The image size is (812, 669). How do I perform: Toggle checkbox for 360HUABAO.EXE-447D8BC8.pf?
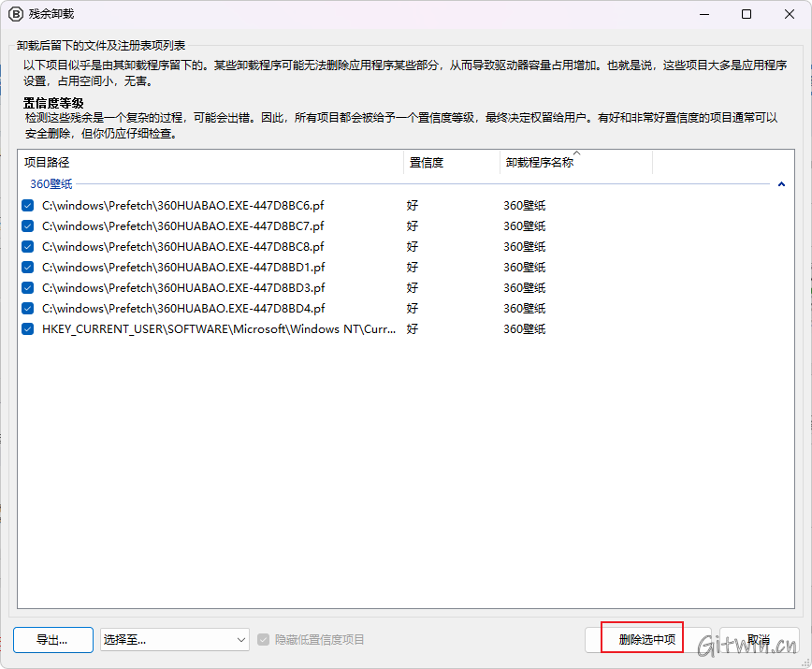[28, 246]
